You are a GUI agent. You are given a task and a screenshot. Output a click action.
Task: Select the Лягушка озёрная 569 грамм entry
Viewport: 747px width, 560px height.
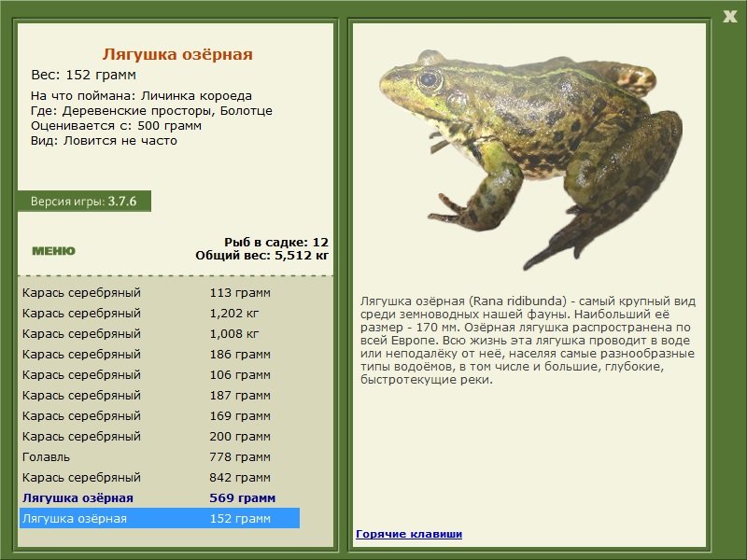click(160, 498)
